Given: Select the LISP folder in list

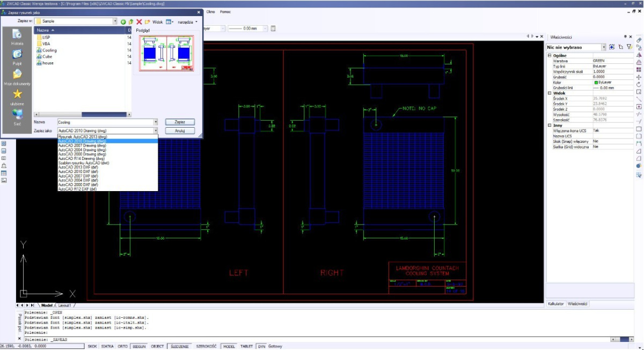Looking at the screenshot, I should tap(43, 38).
